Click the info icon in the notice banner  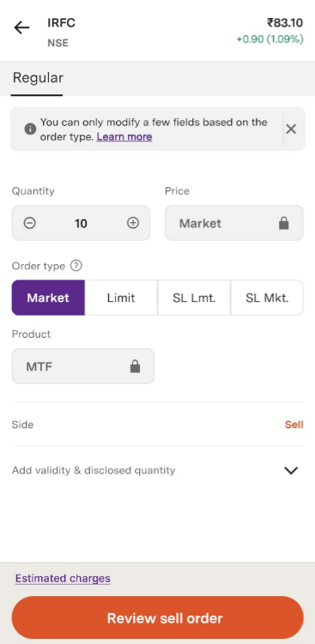tap(30, 129)
